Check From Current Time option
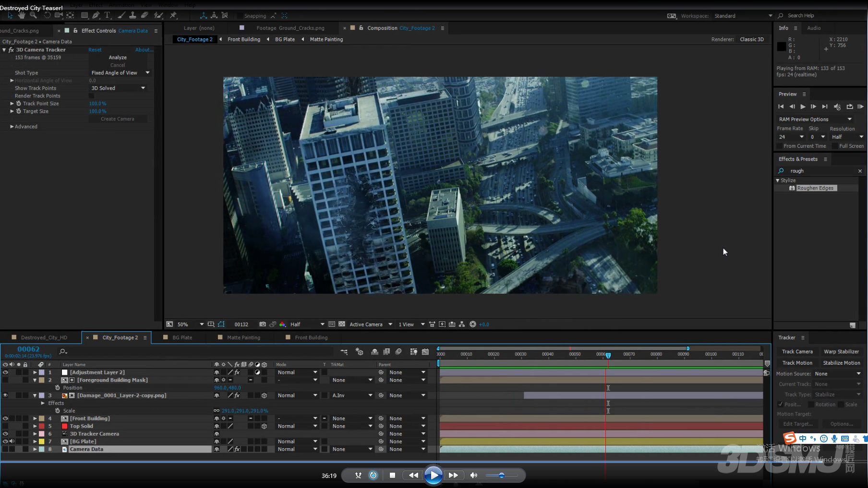Image resolution: width=868 pixels, height=488 pixels. [x=780, y=146]
